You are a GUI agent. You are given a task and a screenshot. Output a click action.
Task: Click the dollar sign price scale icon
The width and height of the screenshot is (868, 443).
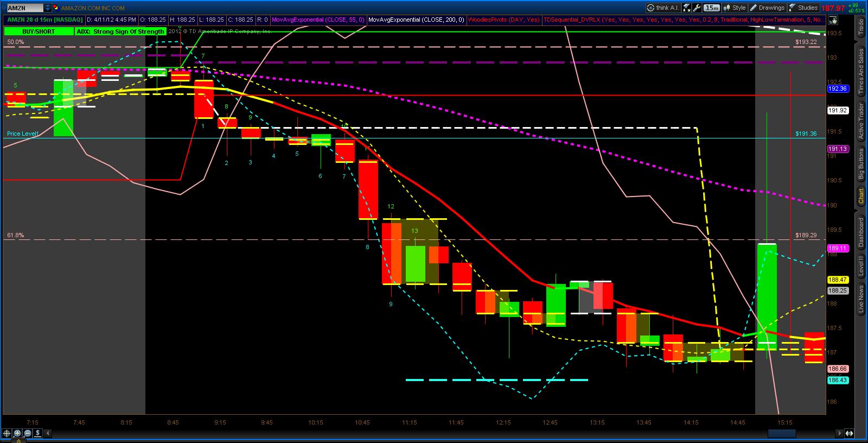[38, 433]
